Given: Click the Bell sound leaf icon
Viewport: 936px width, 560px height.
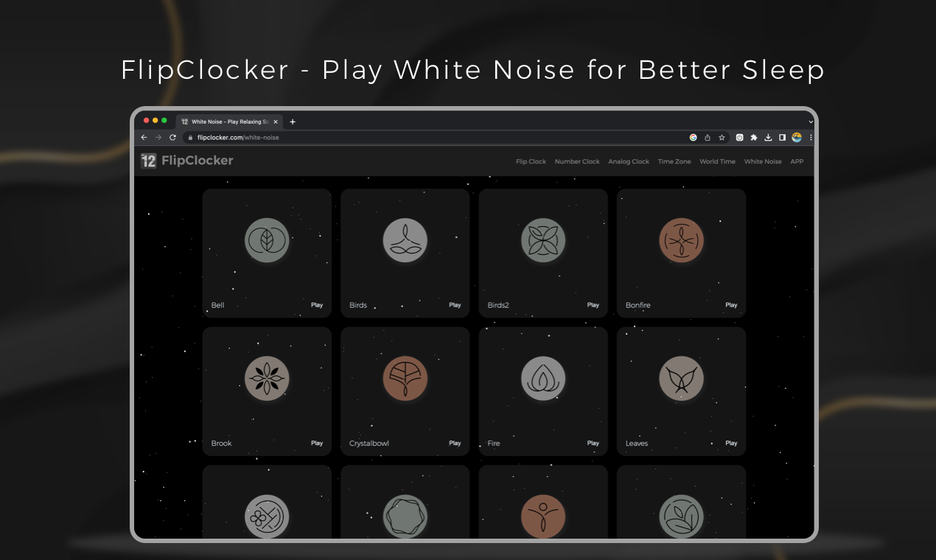Looking at the screenshot, I should tap(267, 240).
